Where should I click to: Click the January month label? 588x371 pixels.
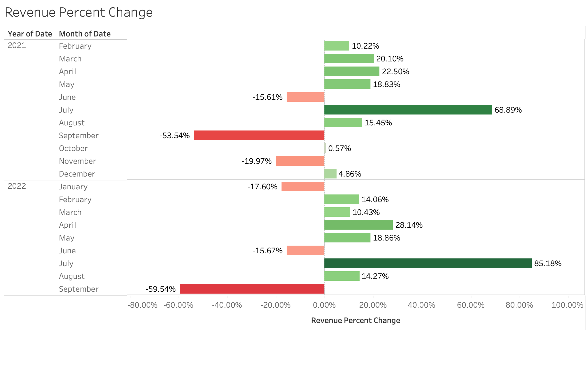tap(73, 187)
